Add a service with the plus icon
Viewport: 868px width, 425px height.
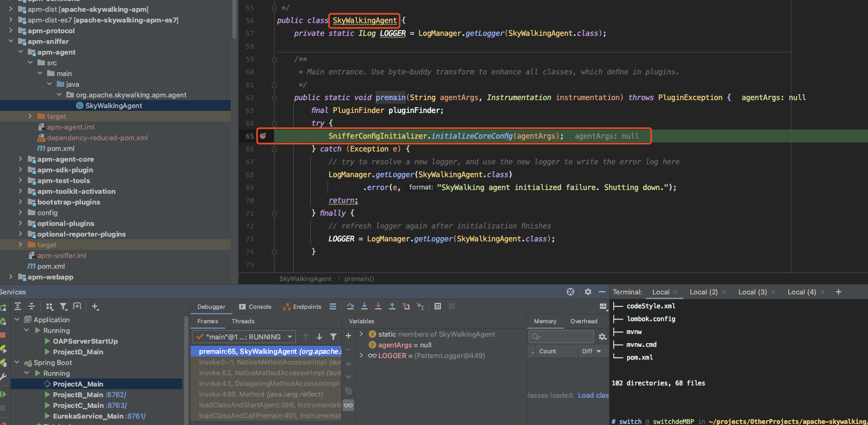(x=95, y=306)
